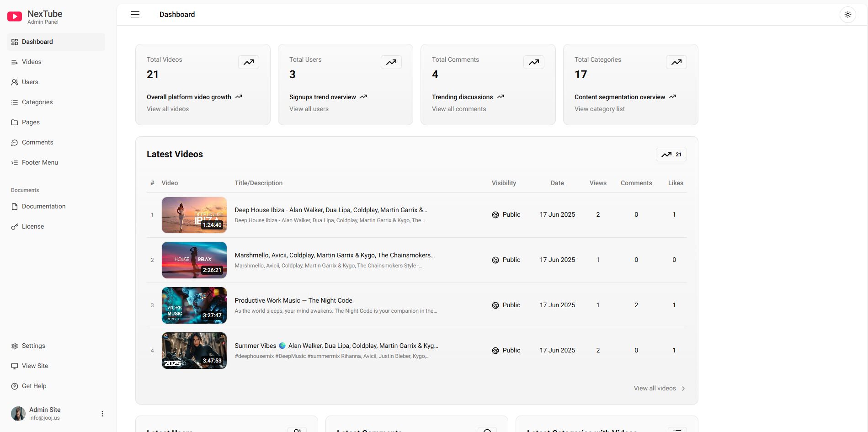The width and height of the screenshot is (868, 432).
Task: Click the Public visibility icon for Productive Work Music
Action: [495, 305]
